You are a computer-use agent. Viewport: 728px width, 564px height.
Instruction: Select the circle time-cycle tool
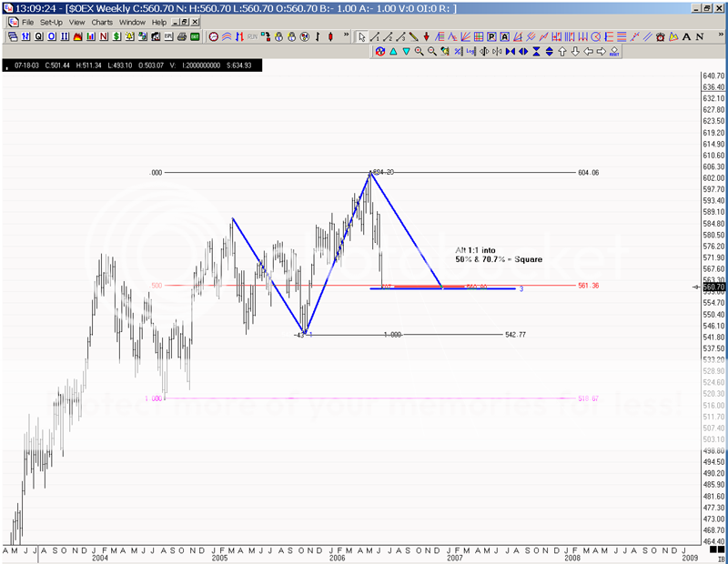click(596, 37)
